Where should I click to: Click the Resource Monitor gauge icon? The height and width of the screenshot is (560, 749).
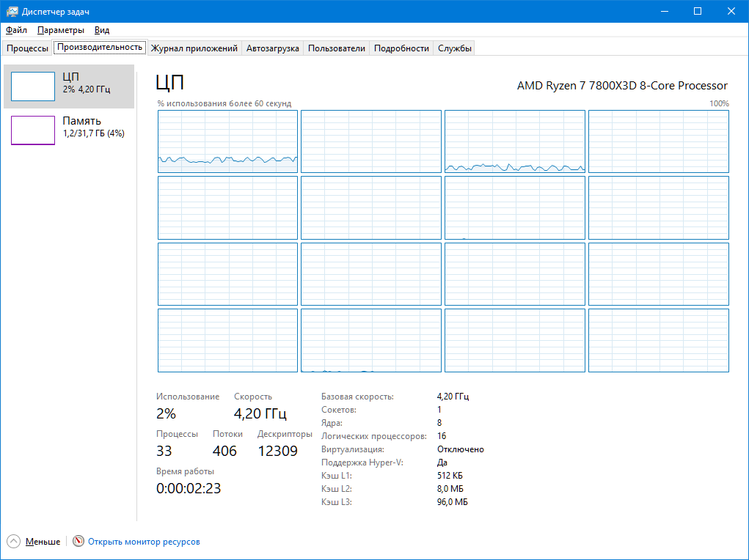(x=78, y=541)
